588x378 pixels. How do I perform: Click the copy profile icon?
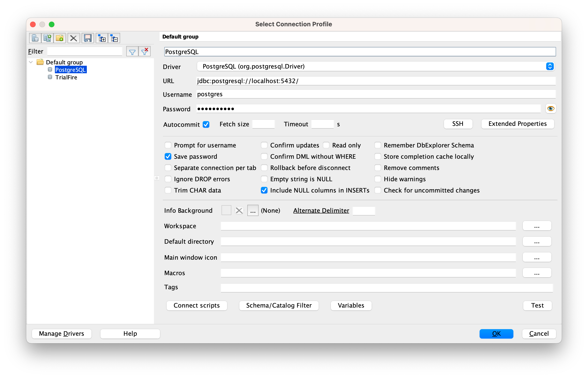47,38
